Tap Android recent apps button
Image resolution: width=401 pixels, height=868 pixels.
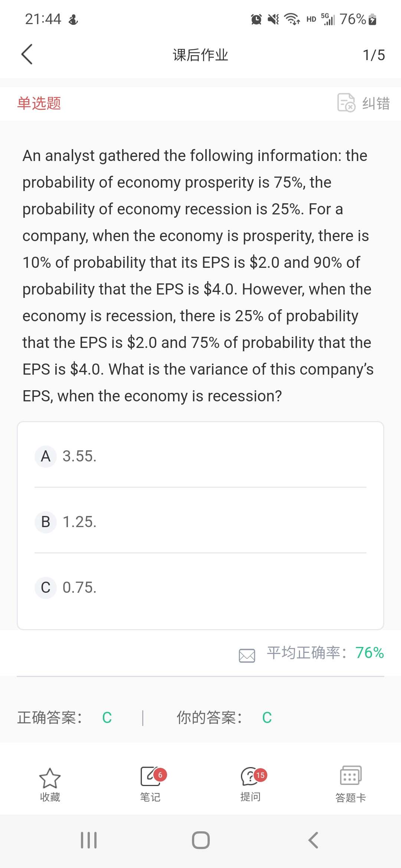pos(89,840)
